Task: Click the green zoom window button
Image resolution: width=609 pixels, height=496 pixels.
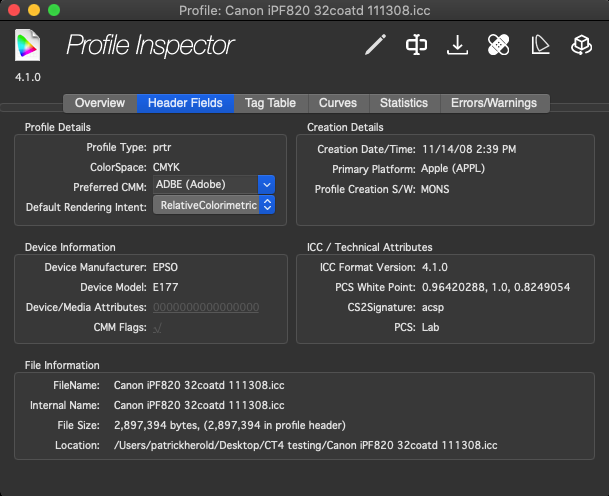Action: tap(54, 10)
